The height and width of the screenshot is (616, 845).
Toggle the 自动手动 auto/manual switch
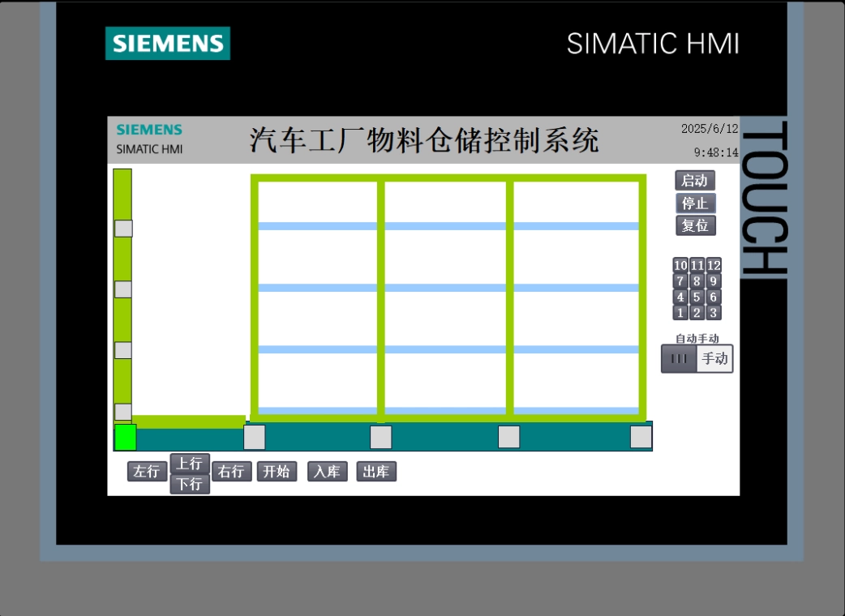[x=697, y=358]
